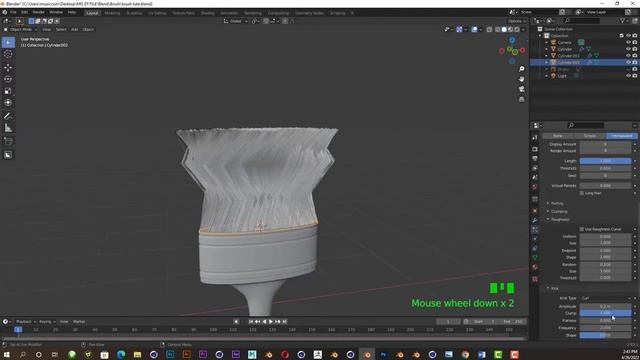The width and height of the screenshot is (640, 360).
Task: Activate the Select Box tool
Action: pyautogui.click(x=8, y=42)
